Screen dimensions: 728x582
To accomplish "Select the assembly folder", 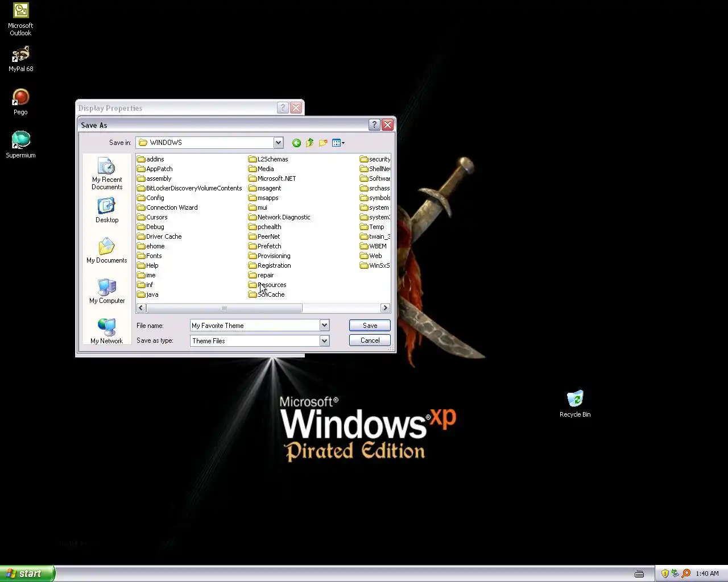I will (x=154, y=178).
